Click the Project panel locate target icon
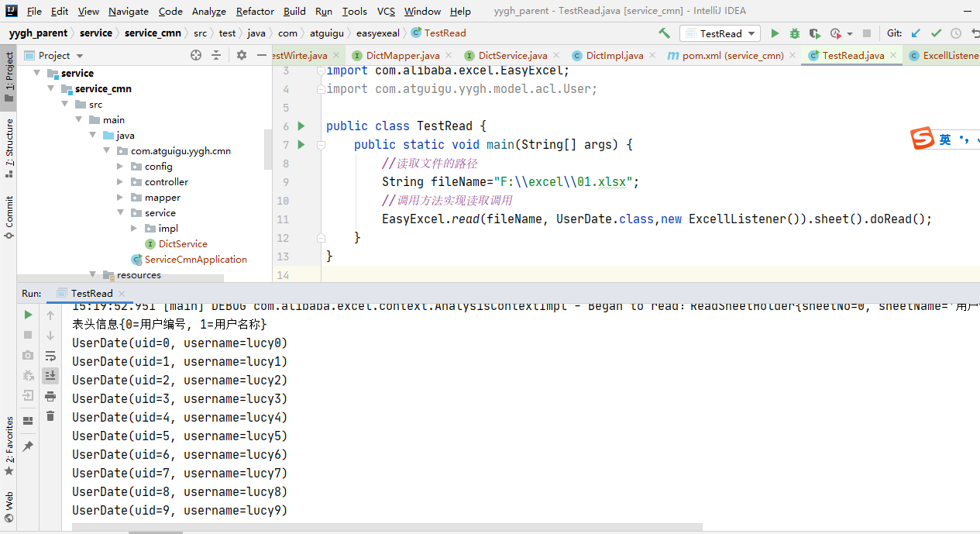Screen dimensions: 980x534 [x=196, y=55]
